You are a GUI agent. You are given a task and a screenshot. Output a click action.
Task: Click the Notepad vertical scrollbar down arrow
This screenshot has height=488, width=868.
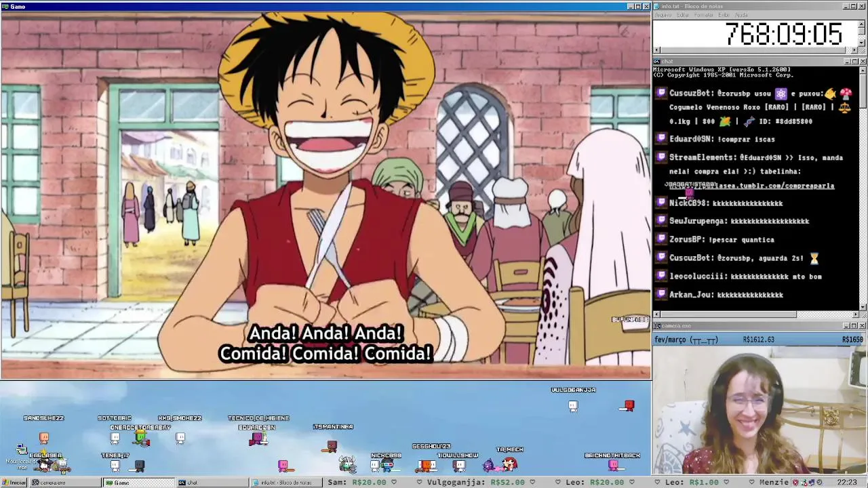(x=862, y=43)
